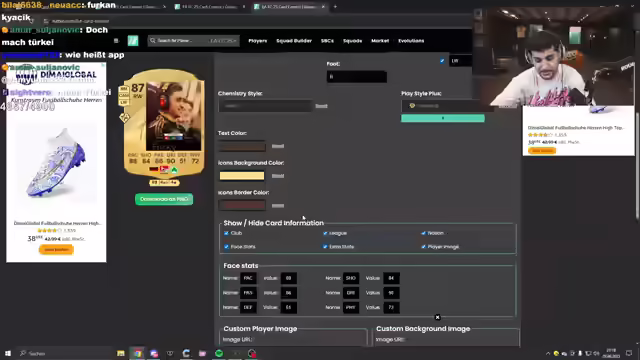Viewport: 640px width, 360px height.
Task: Open the Squad Builder menu
Action: pos(294,41)
